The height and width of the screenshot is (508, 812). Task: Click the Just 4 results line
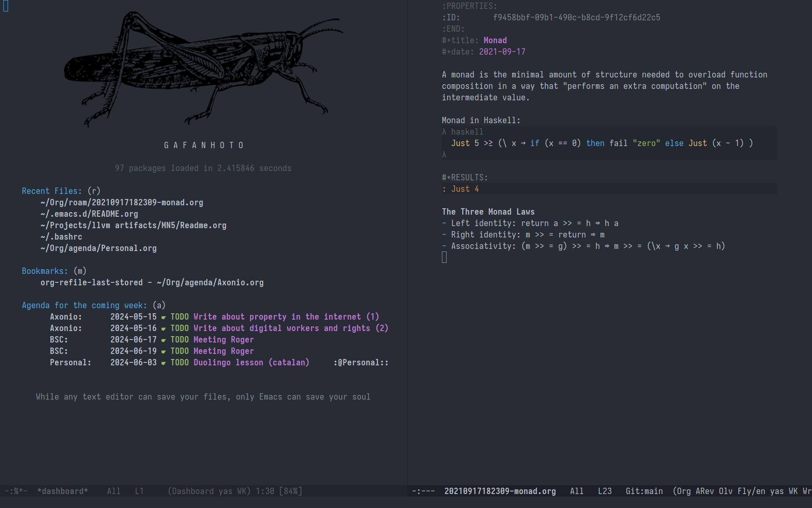coord(464,189)
